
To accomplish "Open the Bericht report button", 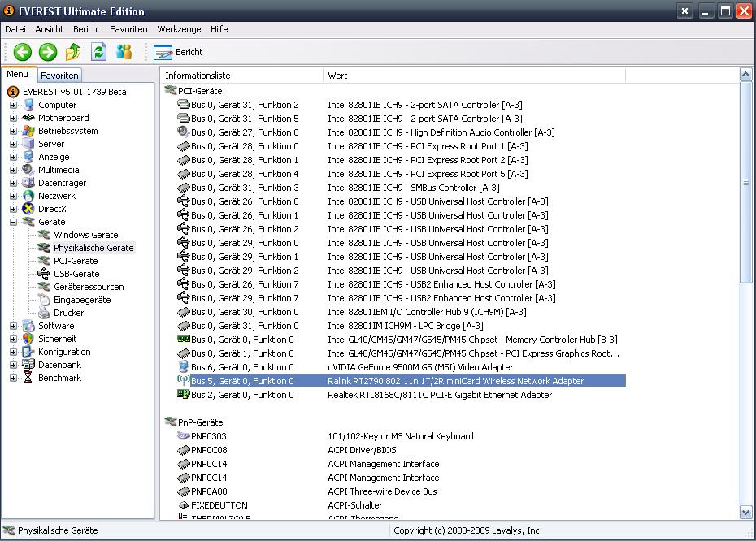I will 178,52.
